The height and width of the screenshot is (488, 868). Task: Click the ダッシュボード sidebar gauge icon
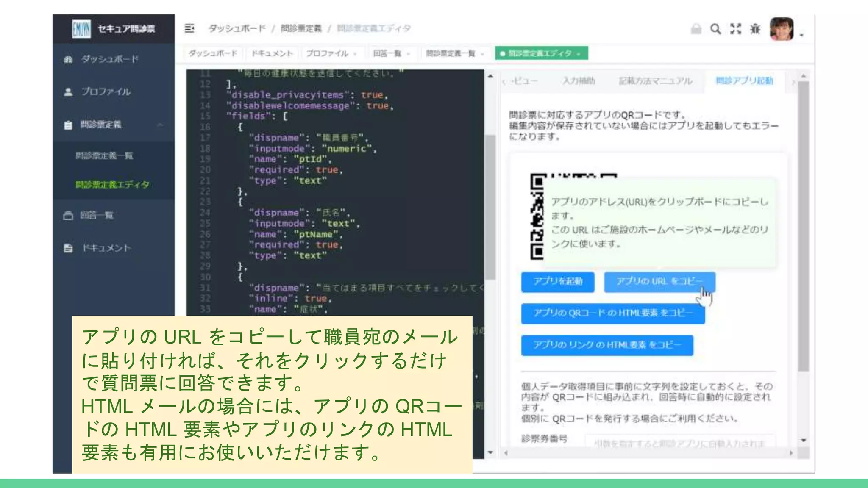[68, 59]
